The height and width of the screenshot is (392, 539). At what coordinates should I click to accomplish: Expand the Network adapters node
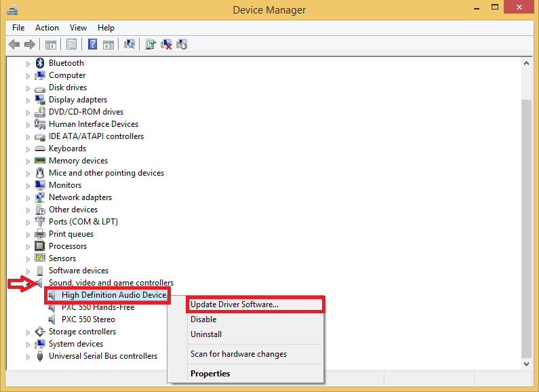point(28,198)
